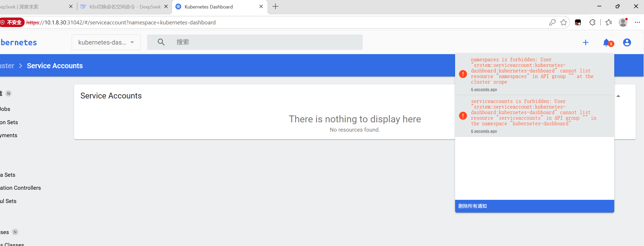Image resolution: width=644 pixels, height=246 pixels.
Task: Open the user account avatar in dashboard header
Action: pos(627,42)
